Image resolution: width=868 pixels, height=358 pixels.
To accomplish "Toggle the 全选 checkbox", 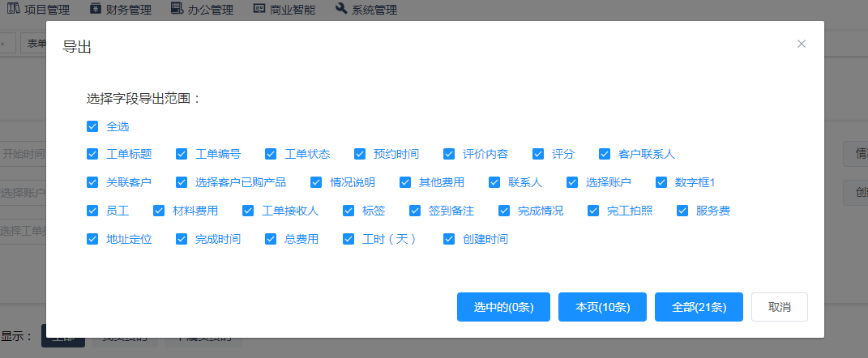I will click(92, 126).
